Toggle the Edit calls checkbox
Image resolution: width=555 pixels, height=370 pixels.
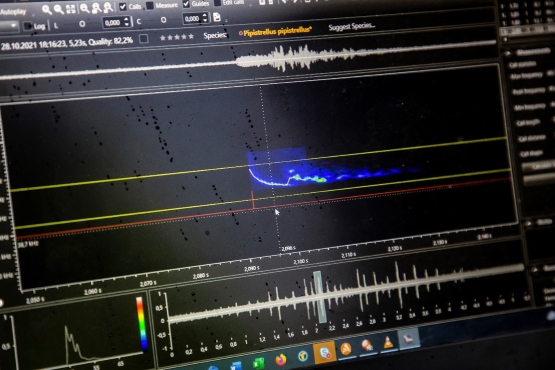[218, 3]
